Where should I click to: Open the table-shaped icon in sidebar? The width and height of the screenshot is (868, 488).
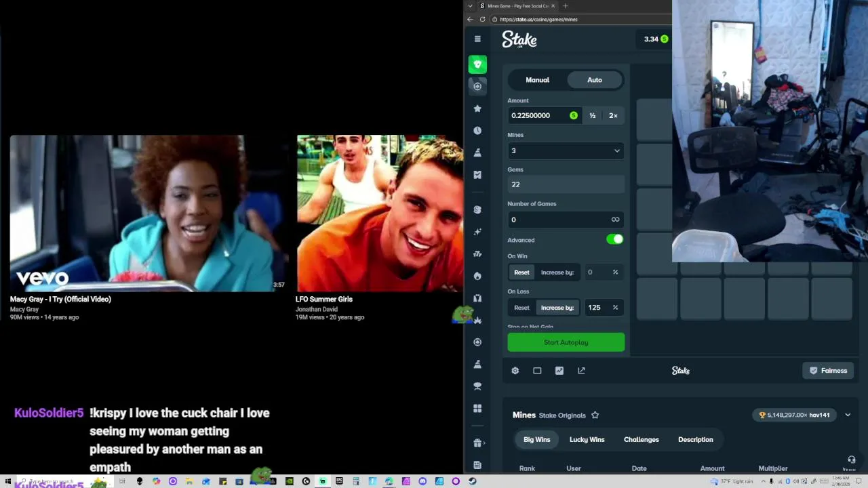(477, 386)
